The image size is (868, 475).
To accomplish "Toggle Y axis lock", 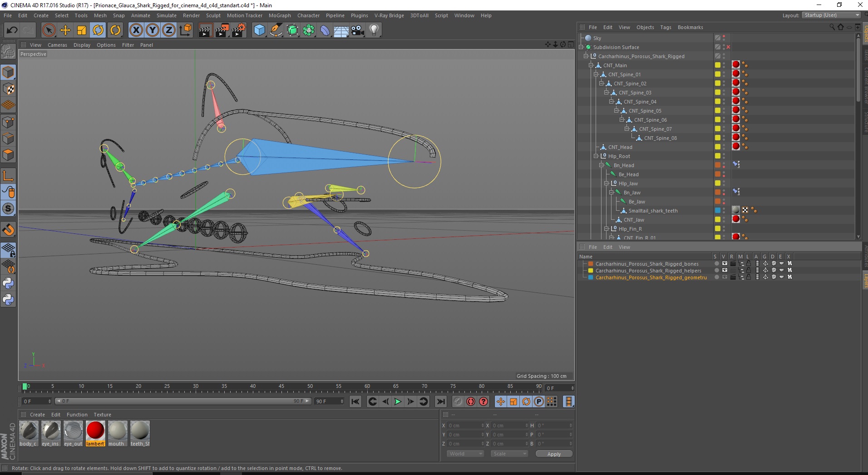I will click(153, 30).
